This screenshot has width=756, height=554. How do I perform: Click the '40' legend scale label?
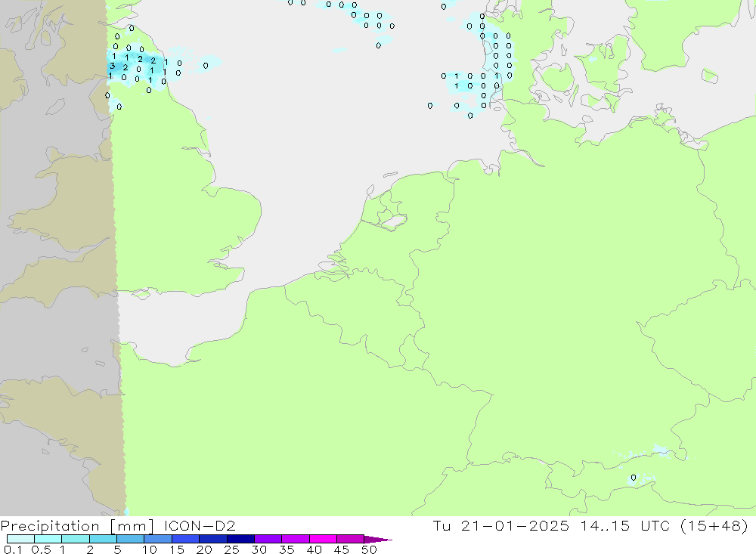point(314,549)
